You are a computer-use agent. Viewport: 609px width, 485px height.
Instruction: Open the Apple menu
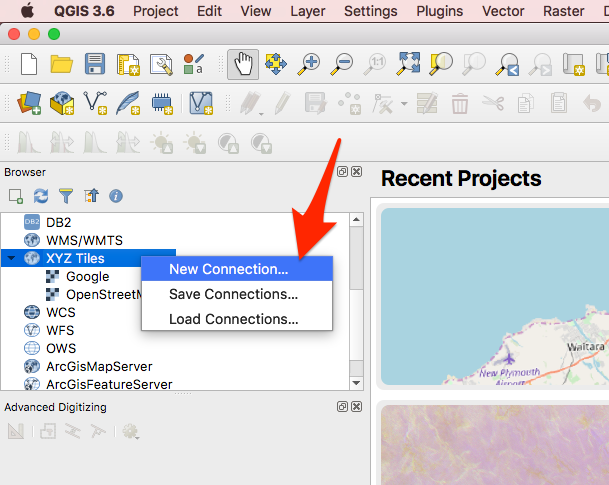(27, 11)
